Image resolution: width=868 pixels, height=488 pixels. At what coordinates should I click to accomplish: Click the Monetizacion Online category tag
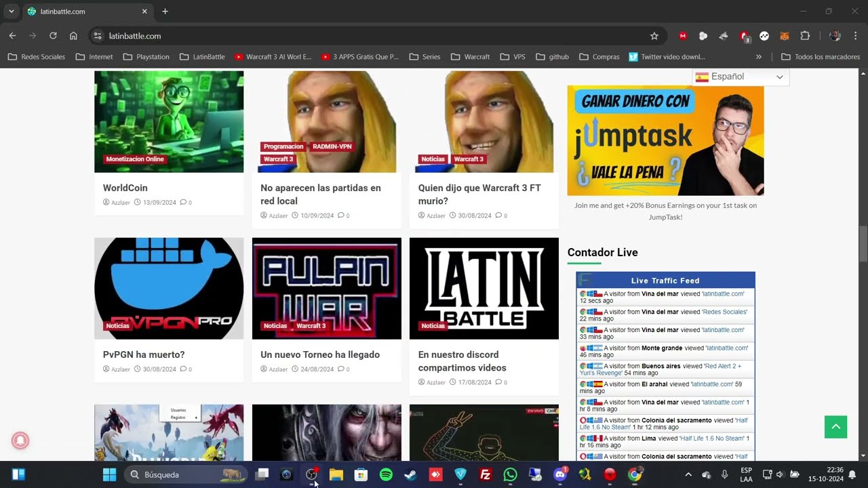[135, 159]
